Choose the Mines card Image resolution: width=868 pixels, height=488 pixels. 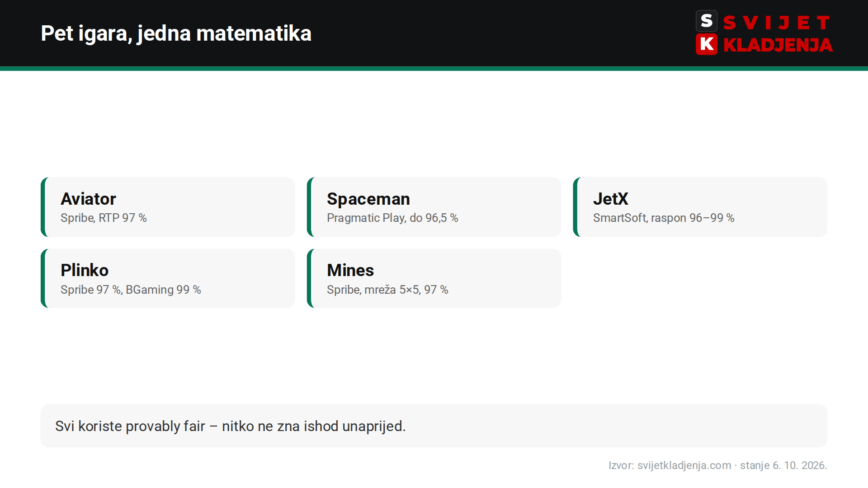434,278
